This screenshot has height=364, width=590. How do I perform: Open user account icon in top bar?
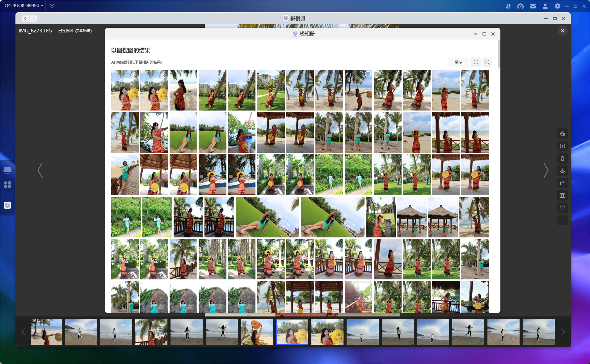point(545,6)
